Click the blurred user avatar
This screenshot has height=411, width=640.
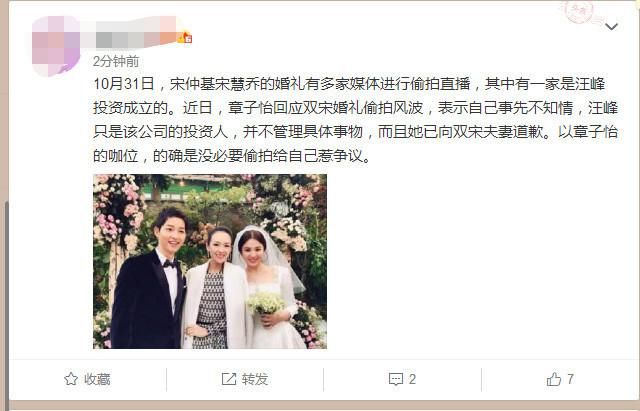(x=56, y=46)
